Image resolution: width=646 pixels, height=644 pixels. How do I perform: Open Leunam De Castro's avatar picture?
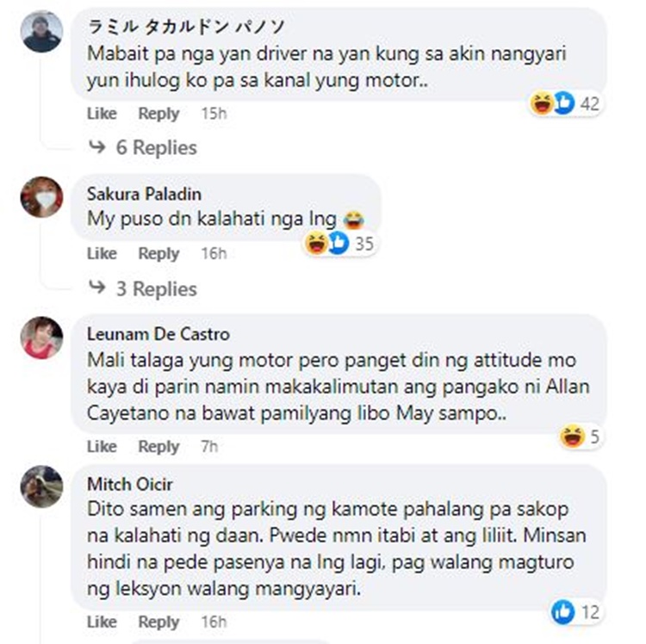click(x=41, y=337)
